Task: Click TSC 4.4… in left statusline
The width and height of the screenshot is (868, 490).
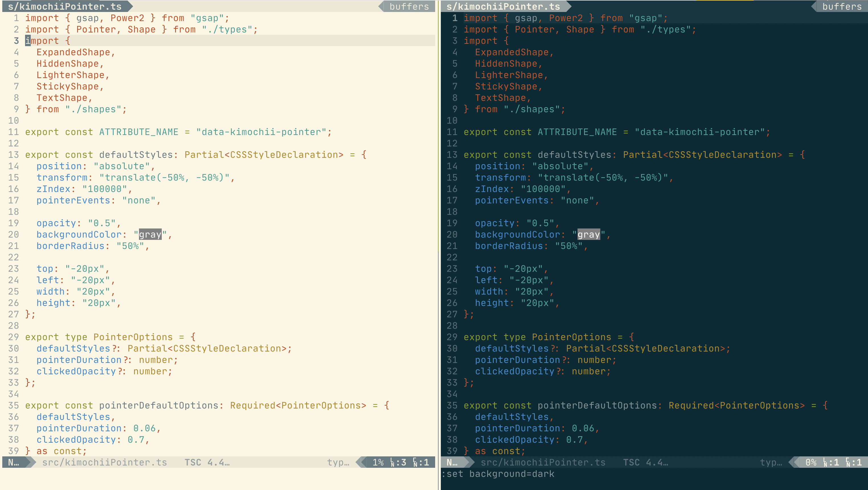Action: (207, 462)
